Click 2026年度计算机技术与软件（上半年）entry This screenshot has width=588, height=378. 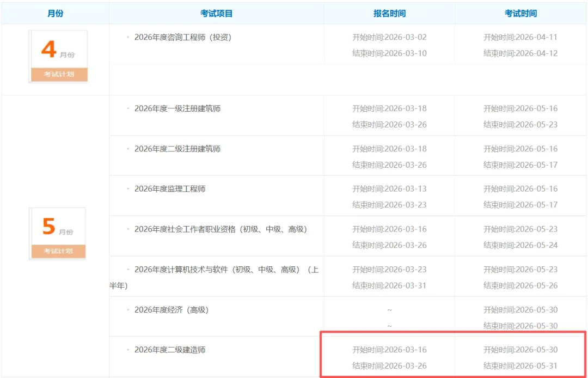(x=223, y=269)
